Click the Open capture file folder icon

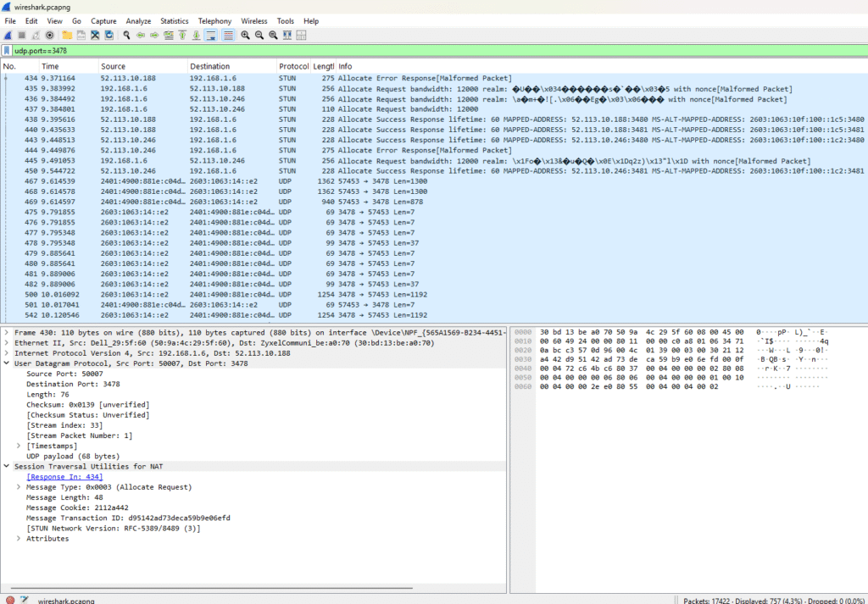tap(67, 35)
